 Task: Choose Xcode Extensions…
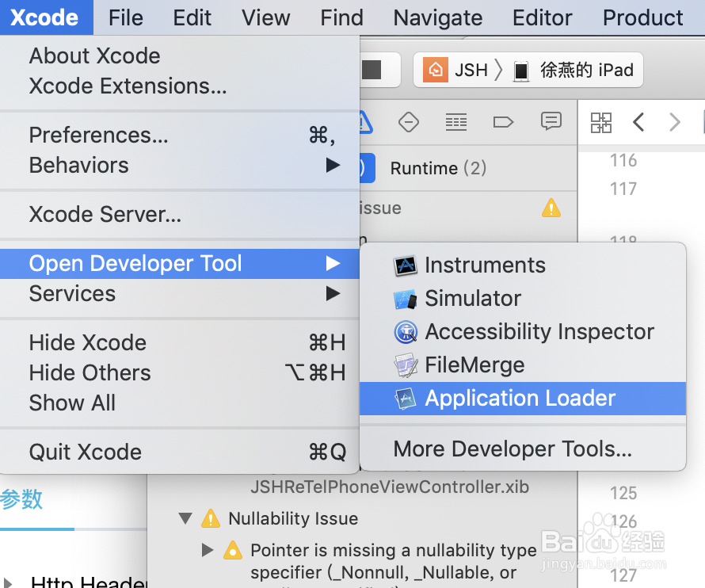[180, 86]
